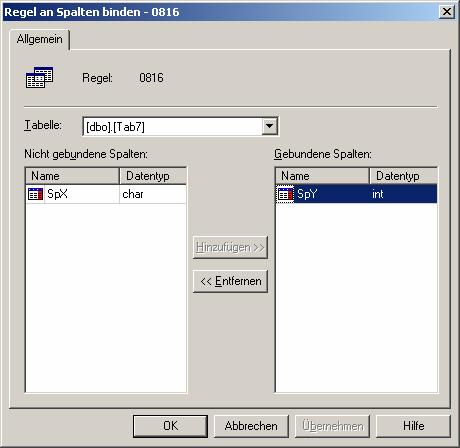460x448 pixels.
Task: Cancel with the Abbrechen button
Action: 251,426
